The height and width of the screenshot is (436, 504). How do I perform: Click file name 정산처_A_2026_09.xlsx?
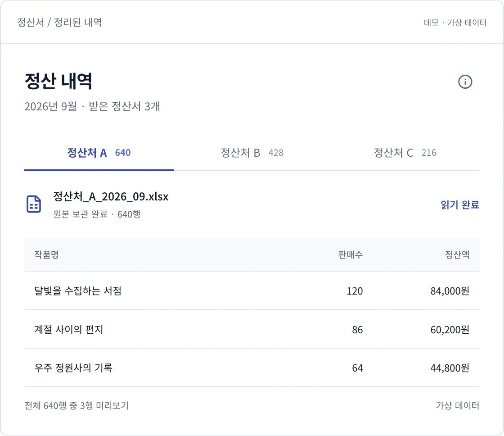pos(111,196)
